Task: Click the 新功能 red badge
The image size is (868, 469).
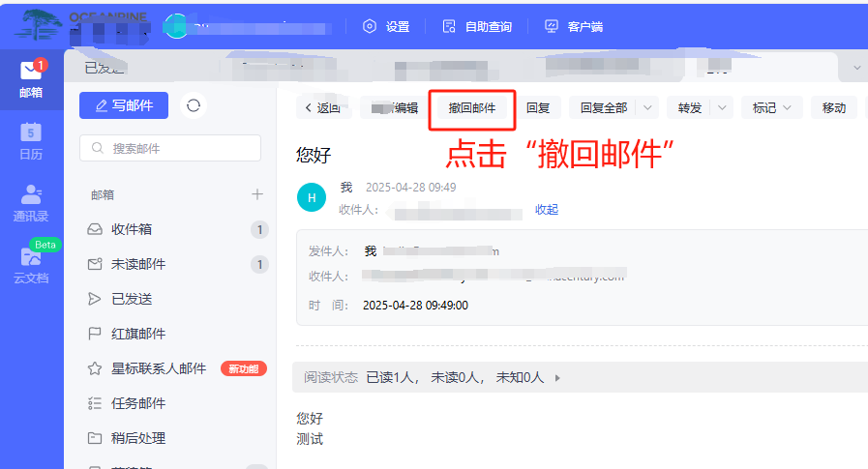Action: 244,368
